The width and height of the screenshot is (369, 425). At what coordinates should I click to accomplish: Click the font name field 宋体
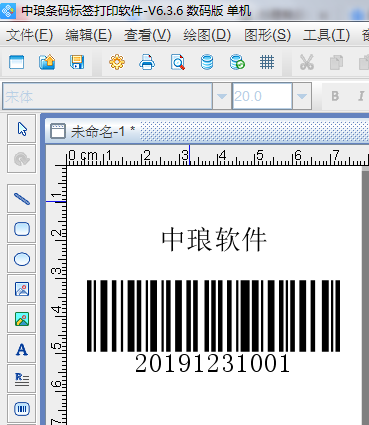(107, 96)
